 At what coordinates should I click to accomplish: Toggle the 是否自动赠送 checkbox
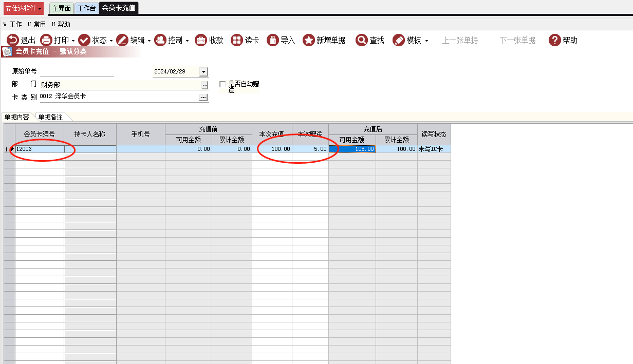pos(222,84)
